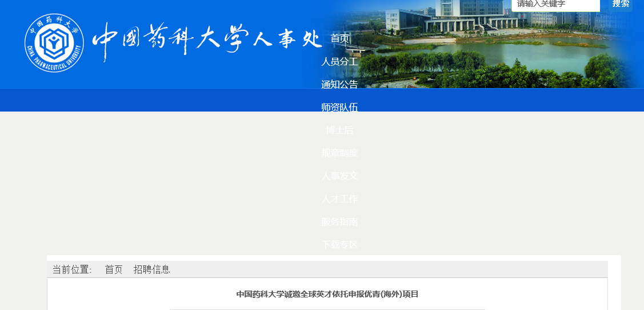Open the 博士后 menu entry

(339, 130)
